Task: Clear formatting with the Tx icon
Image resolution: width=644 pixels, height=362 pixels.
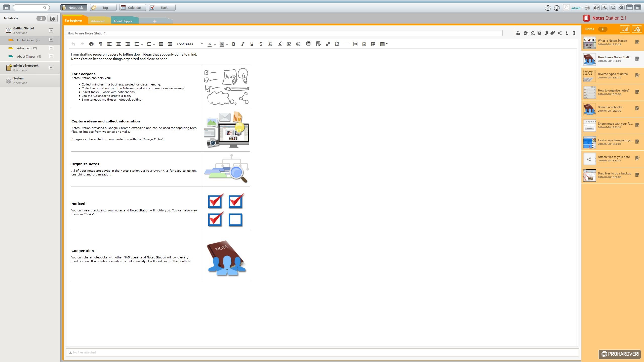Action: [x=270, y=44]
